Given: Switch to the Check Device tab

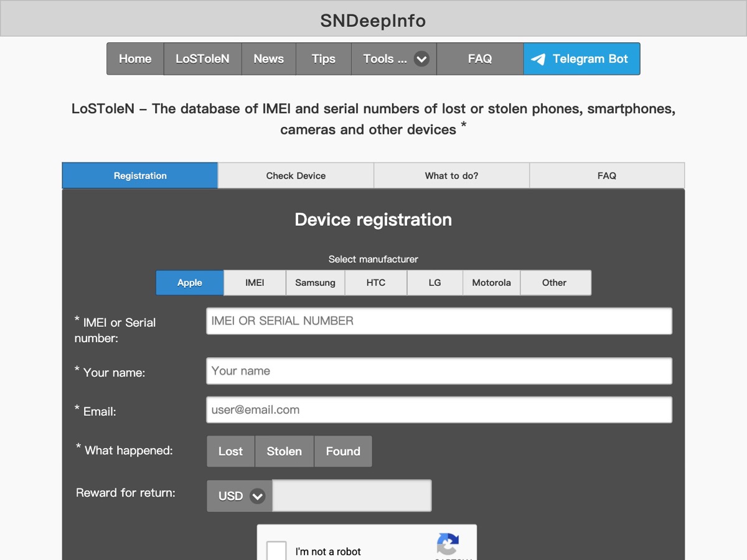Looking at the screenshot, I should click(296, 175).
